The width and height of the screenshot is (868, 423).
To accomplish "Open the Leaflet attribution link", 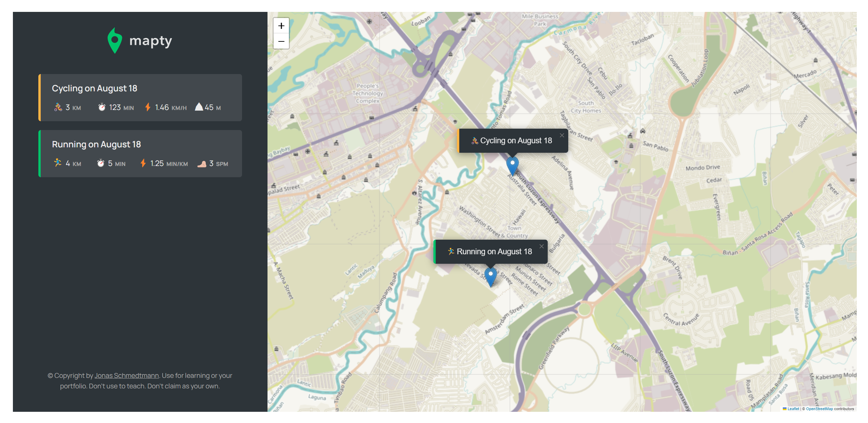I will tap(793, 409).
